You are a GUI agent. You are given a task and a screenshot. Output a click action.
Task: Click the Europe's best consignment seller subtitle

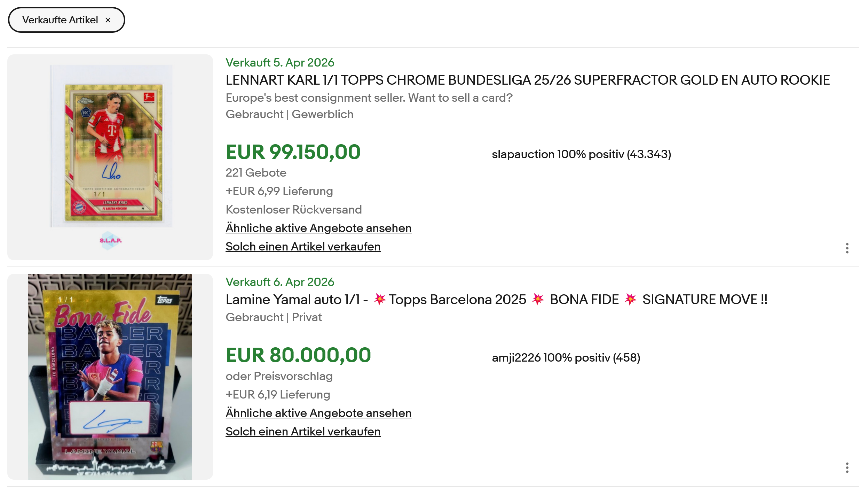point(369,98)
